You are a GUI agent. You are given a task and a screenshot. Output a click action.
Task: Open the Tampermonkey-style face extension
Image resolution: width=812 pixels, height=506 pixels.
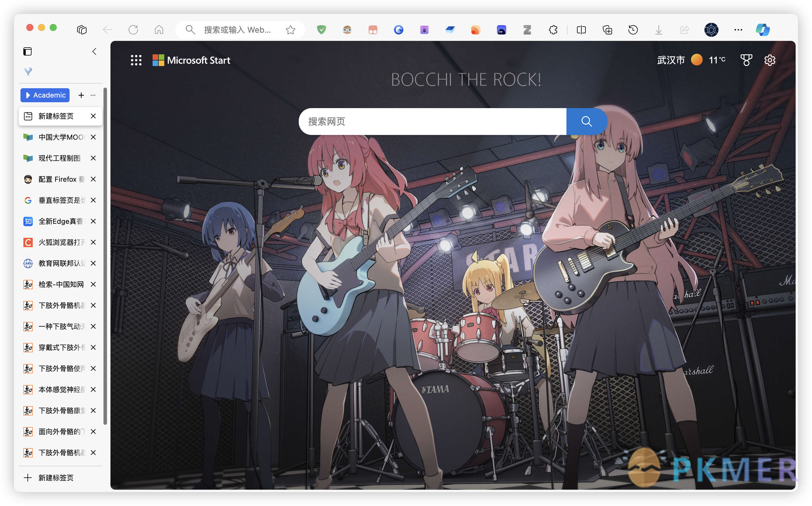[347, 30]
